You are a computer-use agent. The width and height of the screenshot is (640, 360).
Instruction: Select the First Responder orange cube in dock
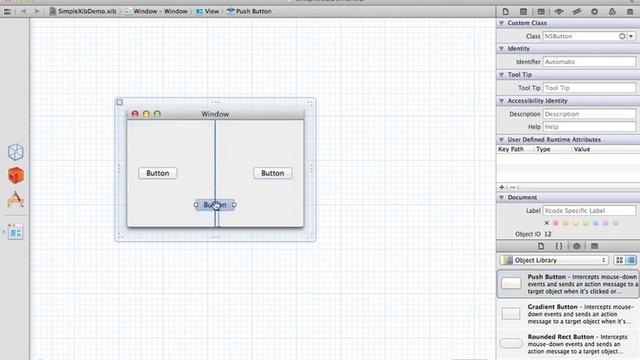click(x=16, y=176)
